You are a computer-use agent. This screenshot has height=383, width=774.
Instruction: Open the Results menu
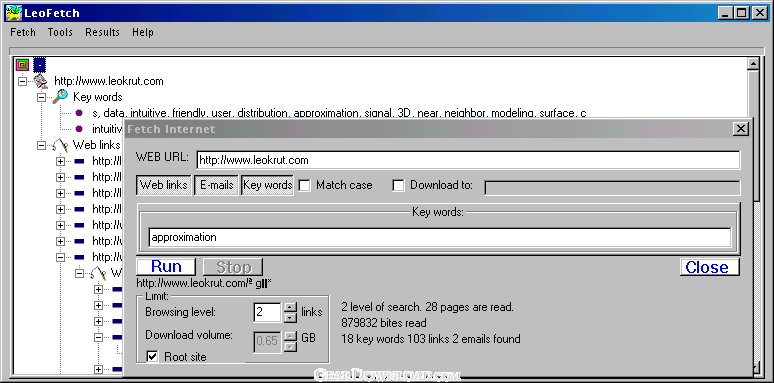click(x=102, y=32)
